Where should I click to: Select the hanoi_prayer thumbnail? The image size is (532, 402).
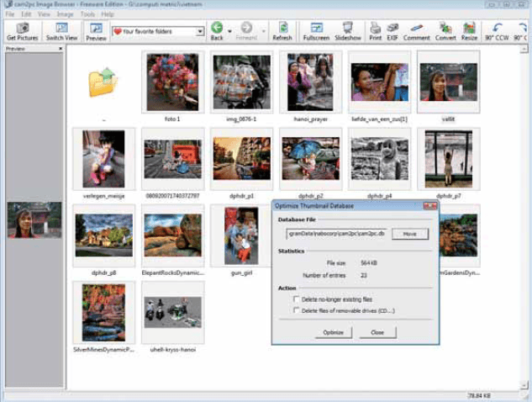tap(310, 82)
